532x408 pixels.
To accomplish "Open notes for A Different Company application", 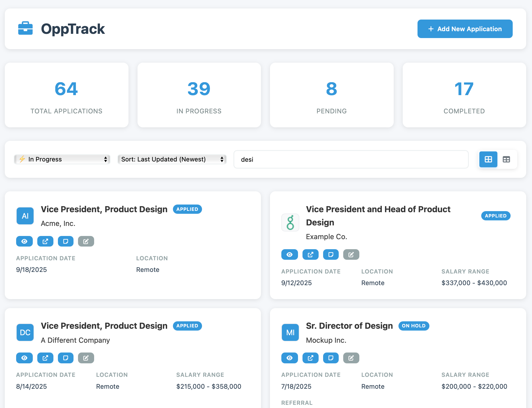I will tap(66, 358).
